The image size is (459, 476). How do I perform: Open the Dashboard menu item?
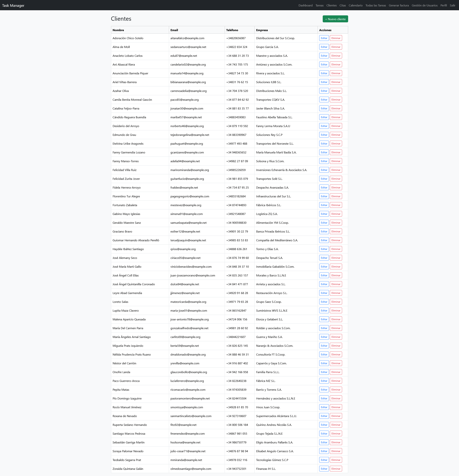point(305,5)
